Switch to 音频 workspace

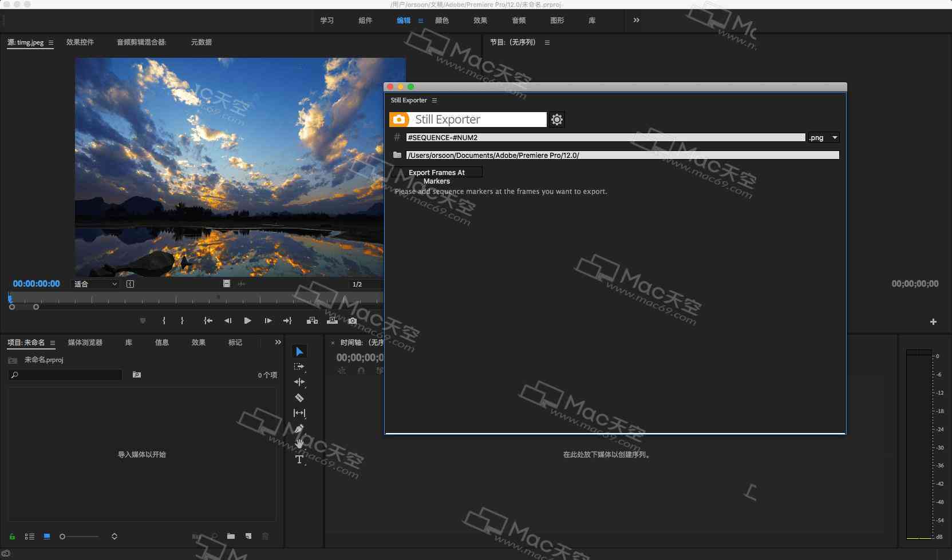pos(519,21)
